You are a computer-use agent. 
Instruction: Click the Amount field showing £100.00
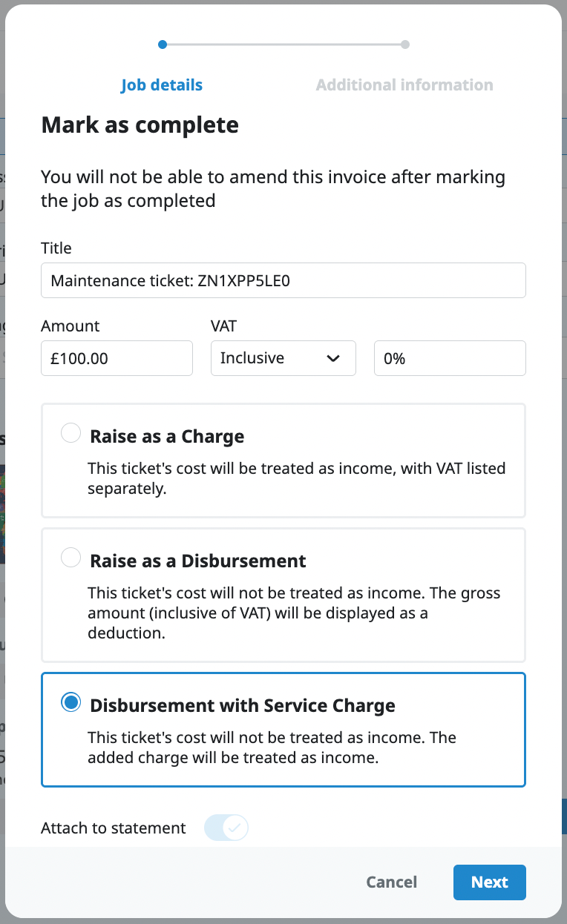pyautogui.click(x=117, y=359)
